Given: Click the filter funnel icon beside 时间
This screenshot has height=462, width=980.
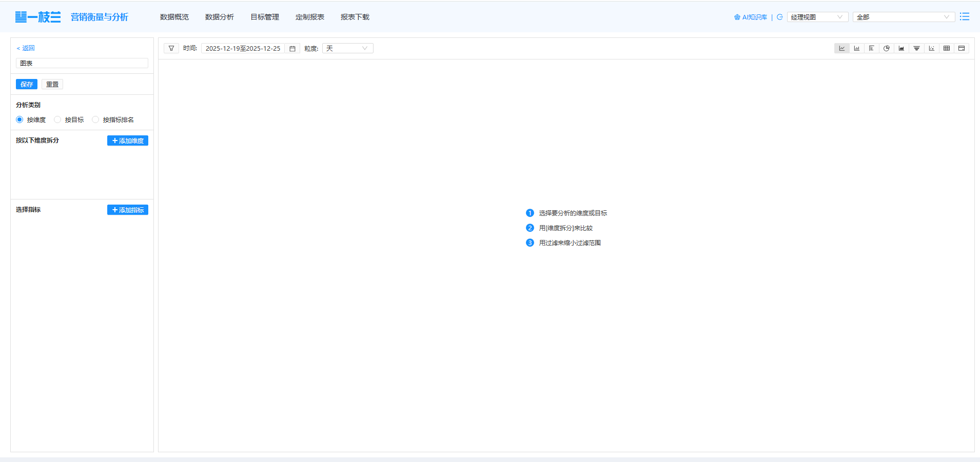Looking at the screenshot, I should pyautogui.click(x=171, y=48).
